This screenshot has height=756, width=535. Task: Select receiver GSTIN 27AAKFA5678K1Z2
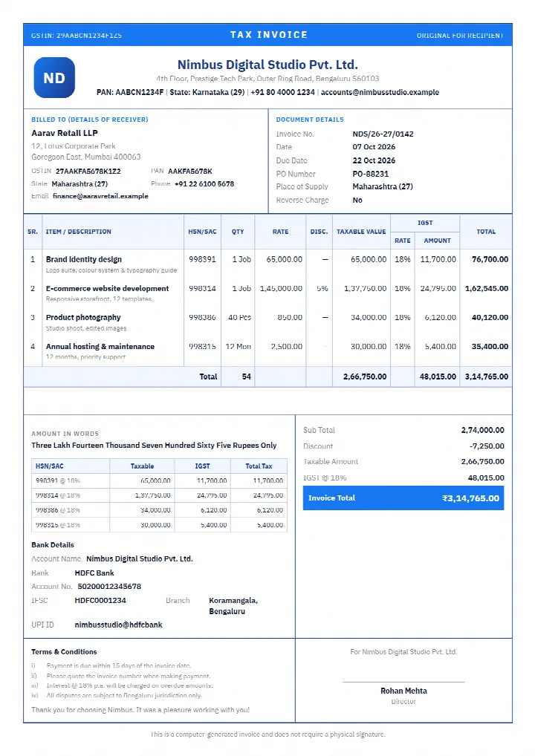[88, 171]
